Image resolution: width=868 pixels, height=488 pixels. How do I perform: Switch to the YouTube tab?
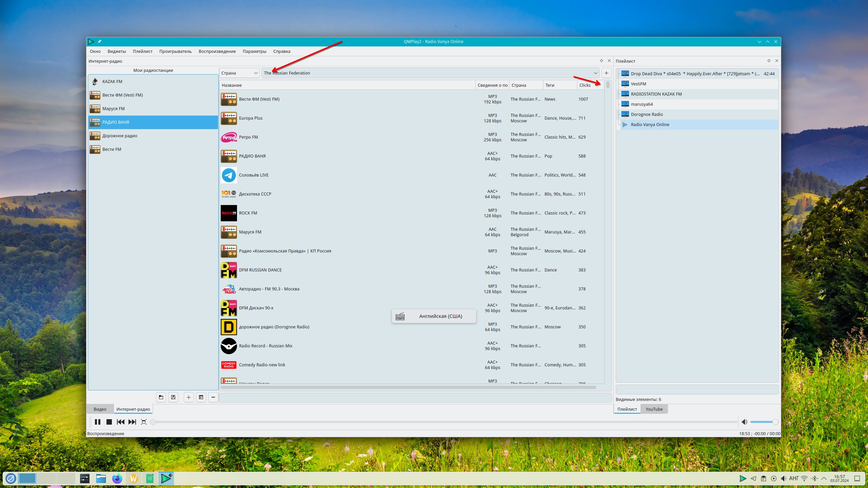click(x=654, y=409)
